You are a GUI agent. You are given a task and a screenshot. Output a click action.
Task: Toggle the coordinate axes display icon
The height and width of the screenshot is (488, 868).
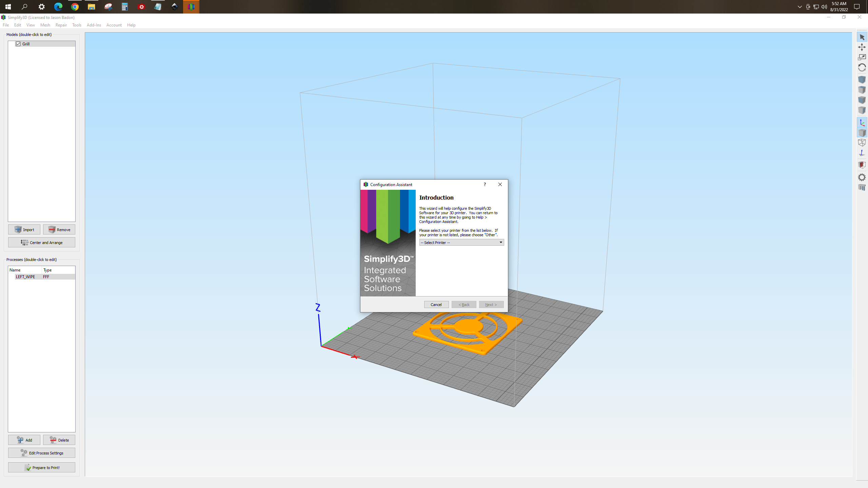coord(862,122)
